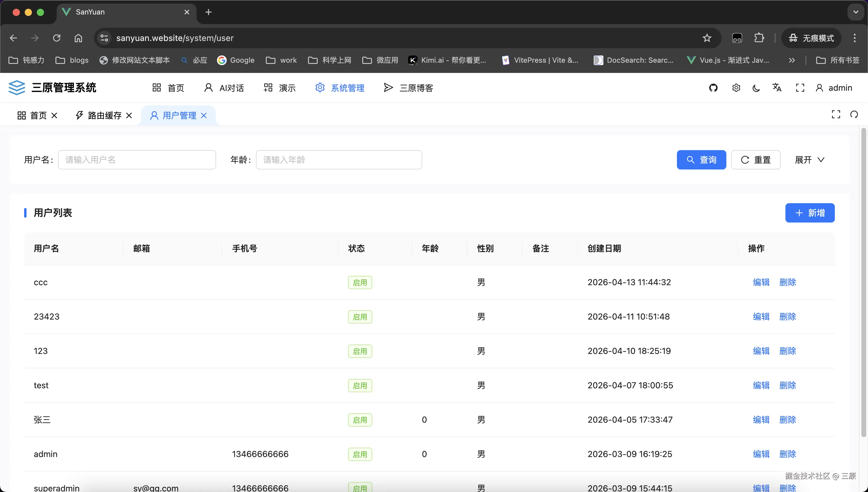Maximize content area in tab bar
Image resolution: width=868 pixels, height=492 pixels.
(836, 115)
